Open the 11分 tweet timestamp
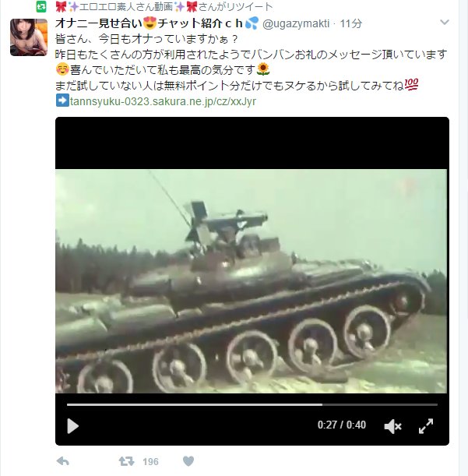Image resolution: width=468 pixels, height=476 pixels. click(x=351, y=23)
